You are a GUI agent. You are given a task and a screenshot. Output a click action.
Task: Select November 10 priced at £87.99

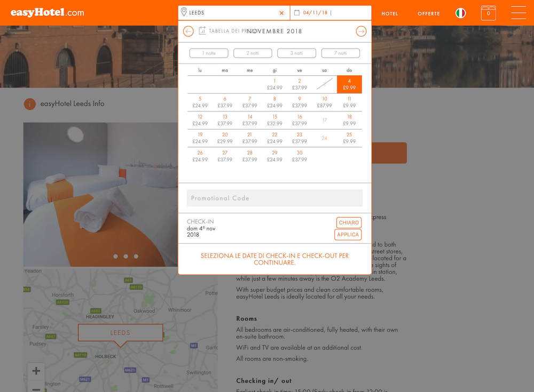pyautogui.click(x=324, y=102)
